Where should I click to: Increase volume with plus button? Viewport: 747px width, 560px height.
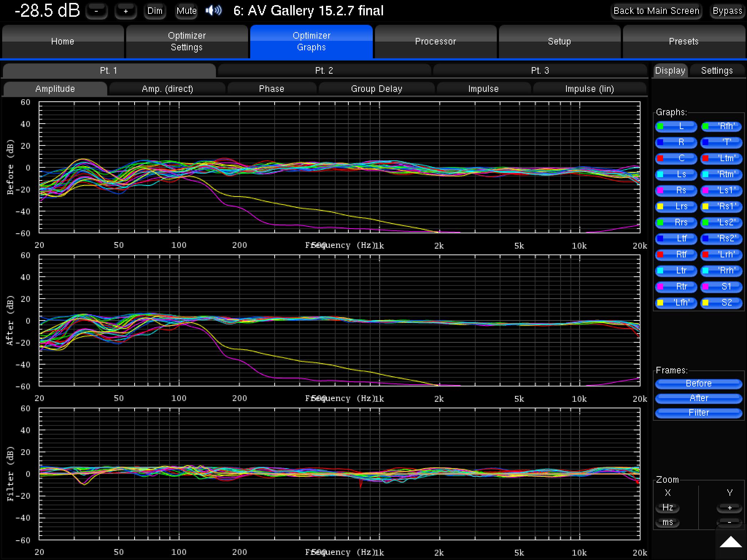pyautogui.click(x=126, y=11)
